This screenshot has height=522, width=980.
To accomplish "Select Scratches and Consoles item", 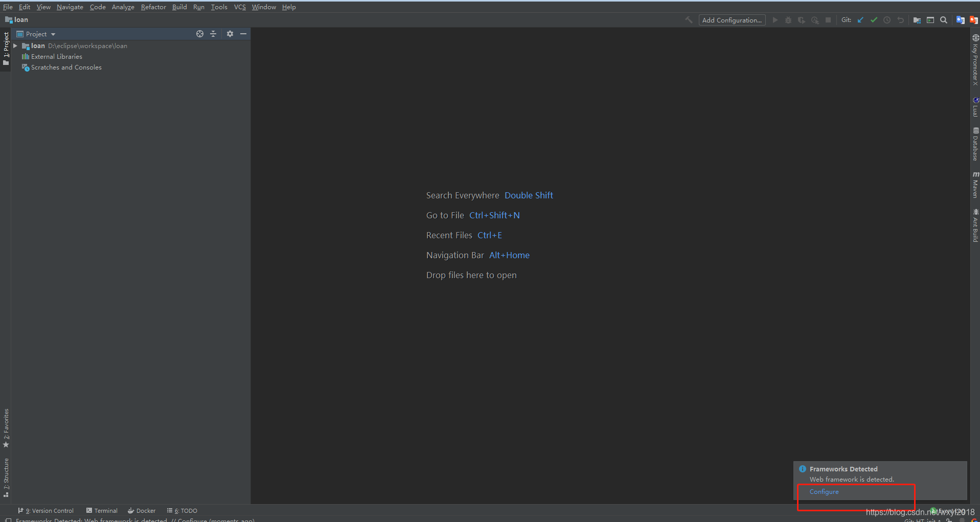I will point(61,67).
